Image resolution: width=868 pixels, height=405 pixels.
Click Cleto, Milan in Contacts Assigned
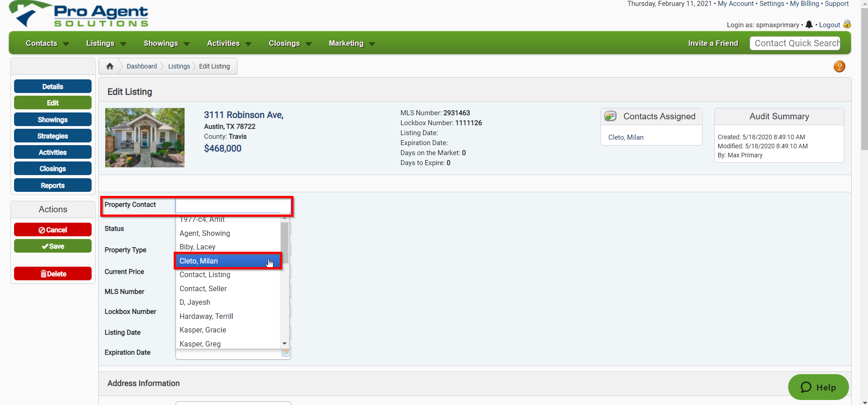click(x=626, y=137)
